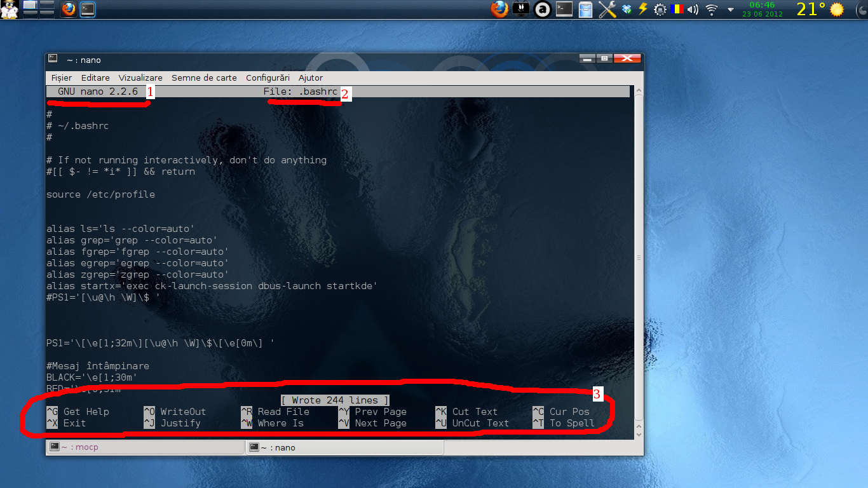
Task: Open the Ajutor menu
Action: pyautogui.click(x=311, y=78)
